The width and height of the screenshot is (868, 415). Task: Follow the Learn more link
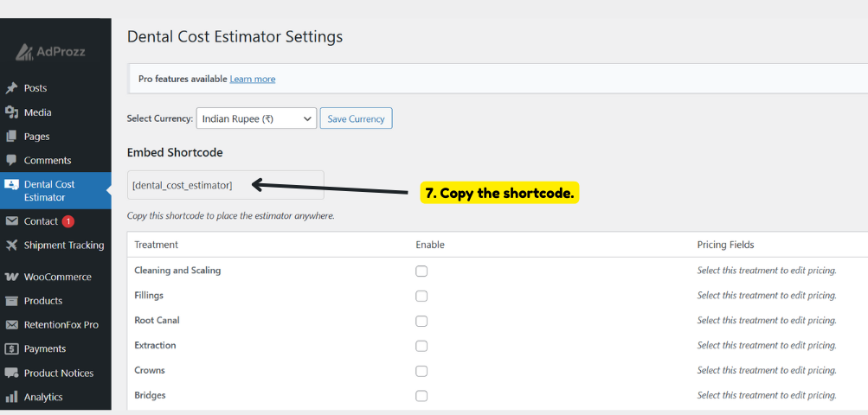click(253, 79)
